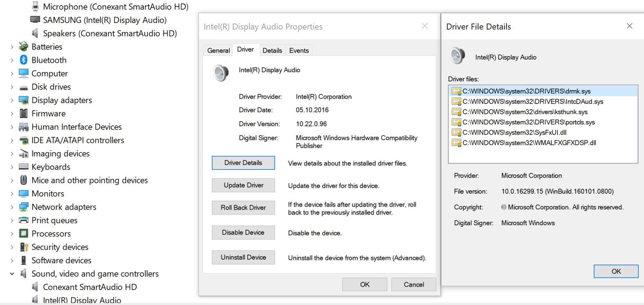Click the Driver Details button
The image size is (644, 305).
click(243, 163)
